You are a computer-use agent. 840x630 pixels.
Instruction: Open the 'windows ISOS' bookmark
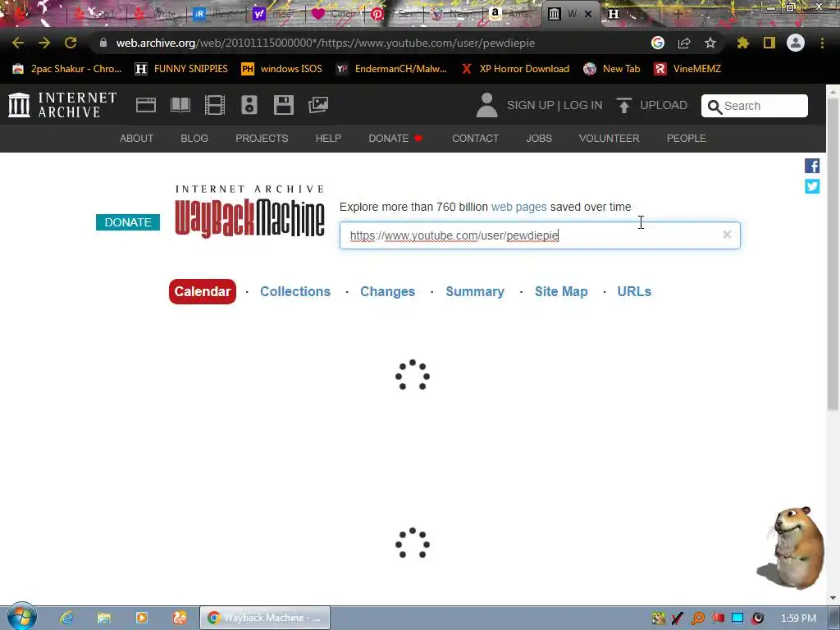tap(282, 69)
